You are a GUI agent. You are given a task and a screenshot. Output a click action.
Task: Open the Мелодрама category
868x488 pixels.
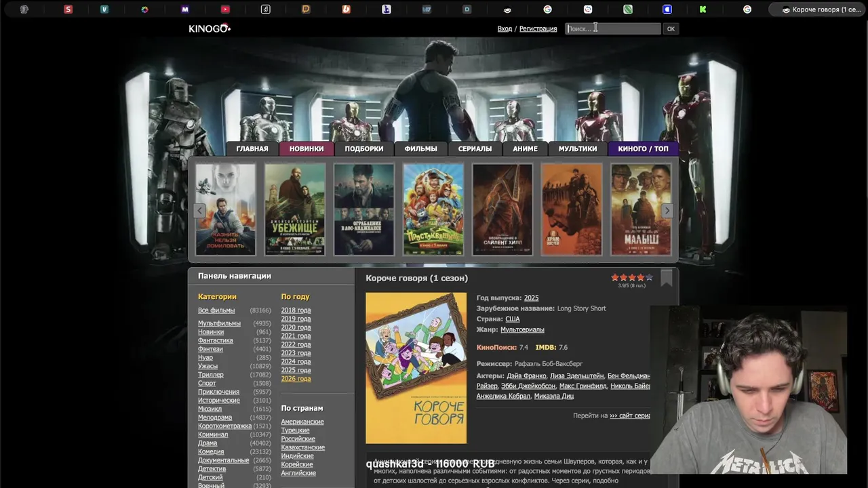coord(215,418)
